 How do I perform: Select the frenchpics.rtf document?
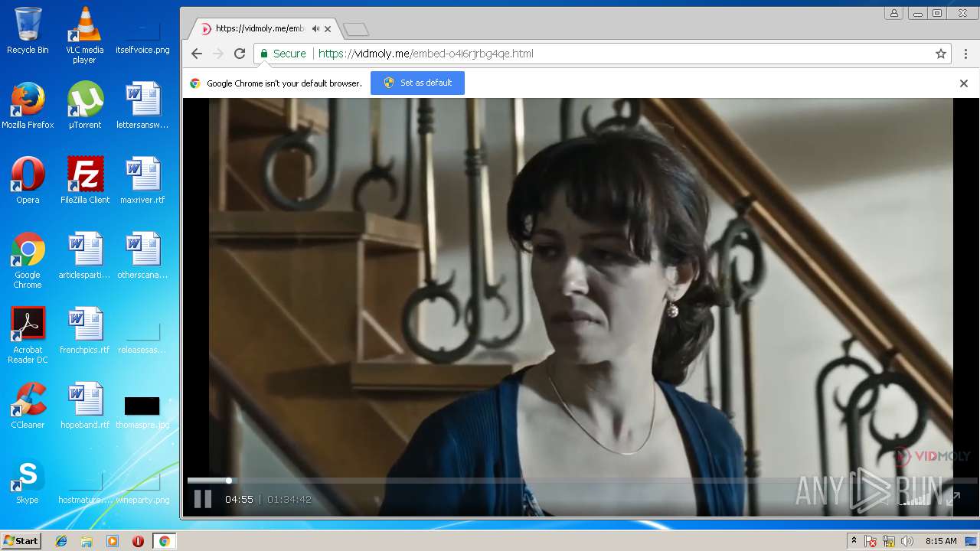84,331
